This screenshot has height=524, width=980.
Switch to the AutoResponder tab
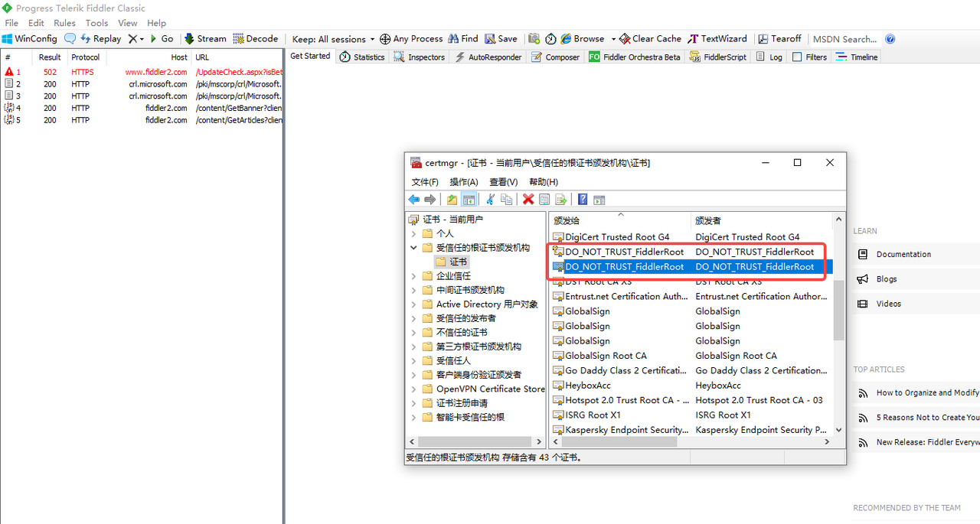point(488,57)
